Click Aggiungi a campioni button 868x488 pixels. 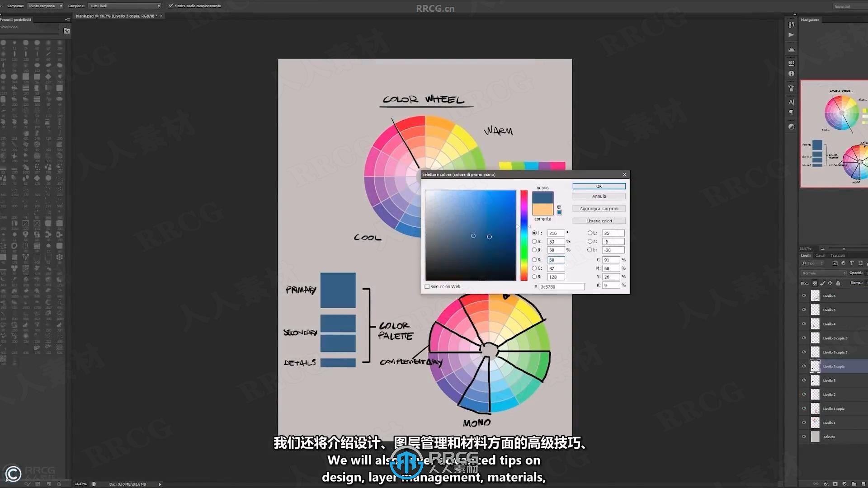[599, 209]
